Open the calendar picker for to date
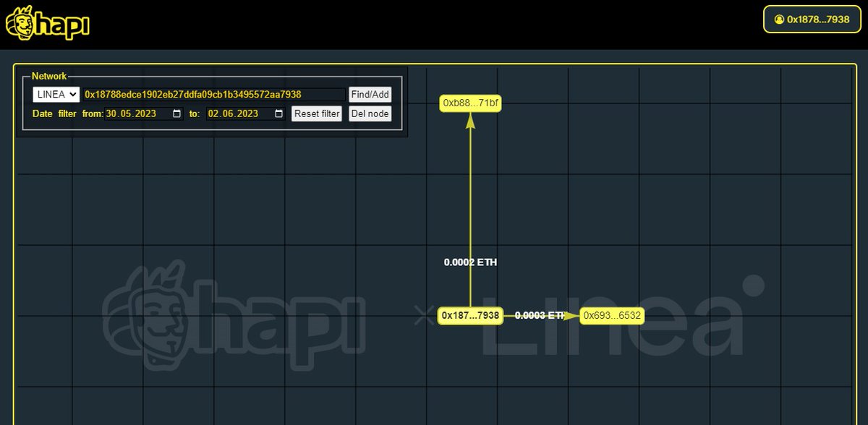The width and height of the screenshot is (868, 425). (x=278, y=113)
